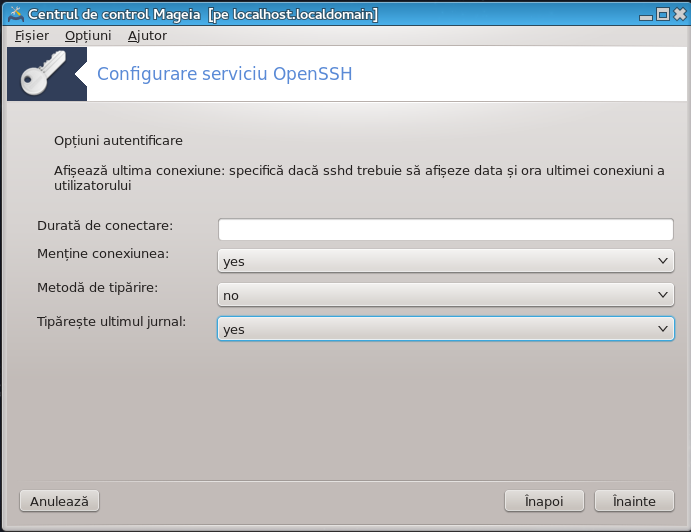Minimize the Mageia control center window

pyautogui.click(x=646, y=15)
